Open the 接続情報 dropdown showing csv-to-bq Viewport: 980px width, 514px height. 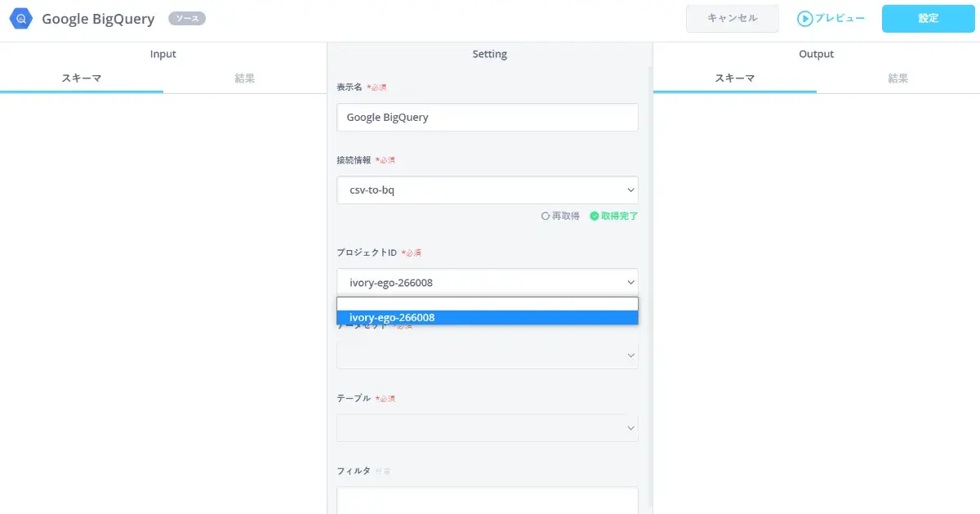click(488, 190)
